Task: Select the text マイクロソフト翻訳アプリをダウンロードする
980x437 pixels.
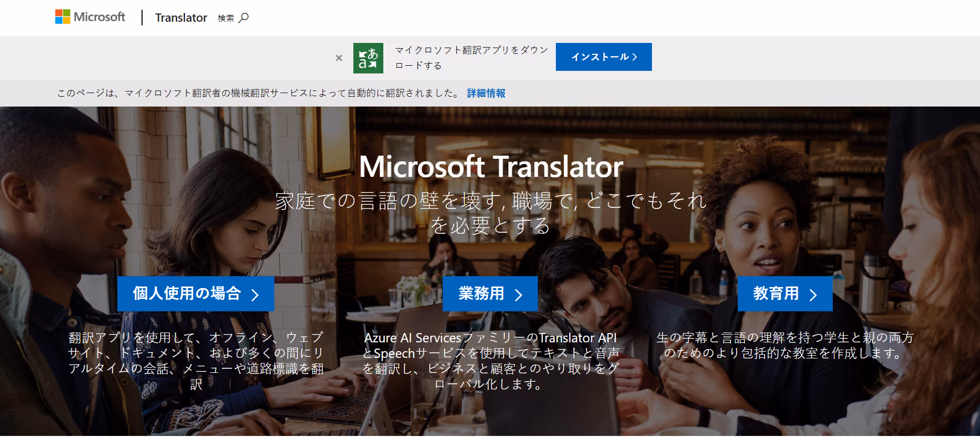Action: (x=472, y=57)
